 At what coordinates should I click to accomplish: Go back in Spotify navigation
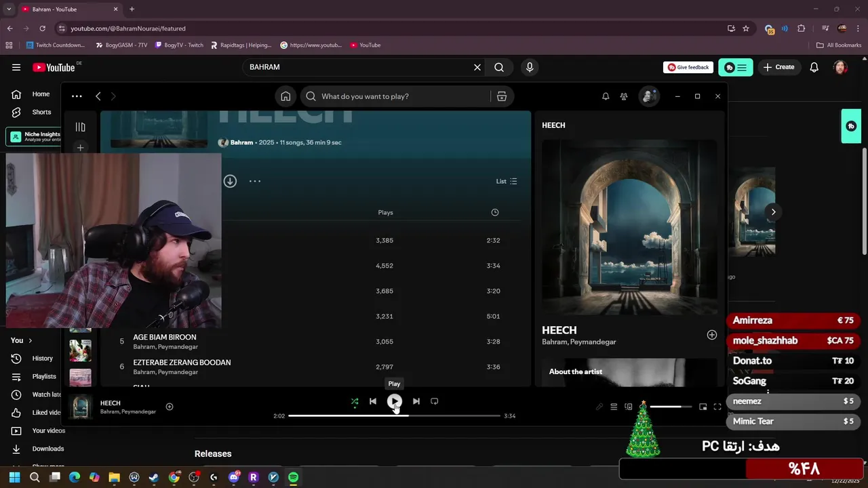[x=98, y=96]
